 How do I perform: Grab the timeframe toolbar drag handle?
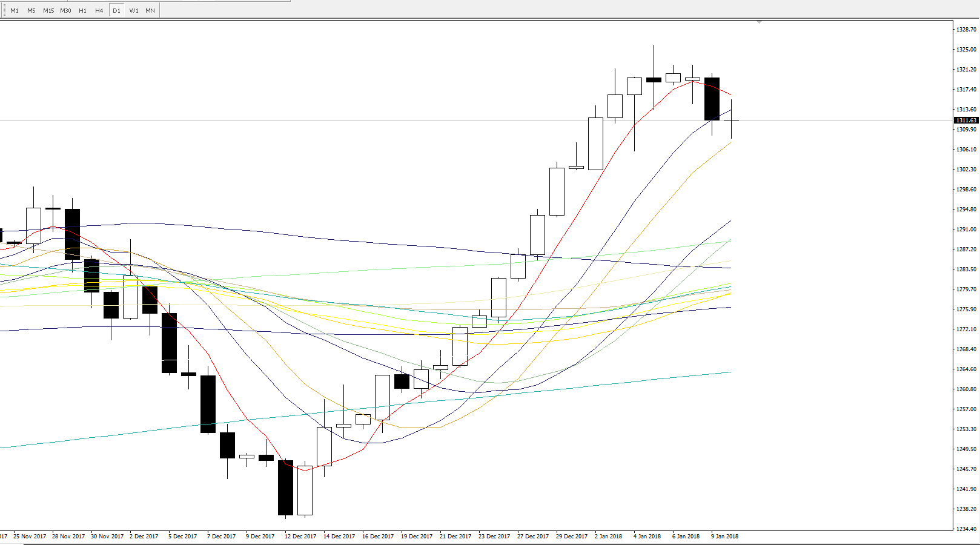pos(4,10)
